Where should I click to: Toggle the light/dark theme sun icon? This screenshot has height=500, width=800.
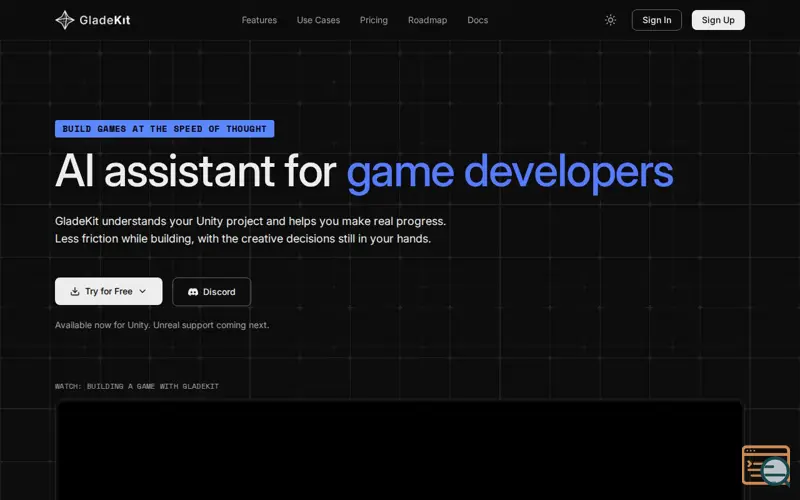click(x=610, y=20)
